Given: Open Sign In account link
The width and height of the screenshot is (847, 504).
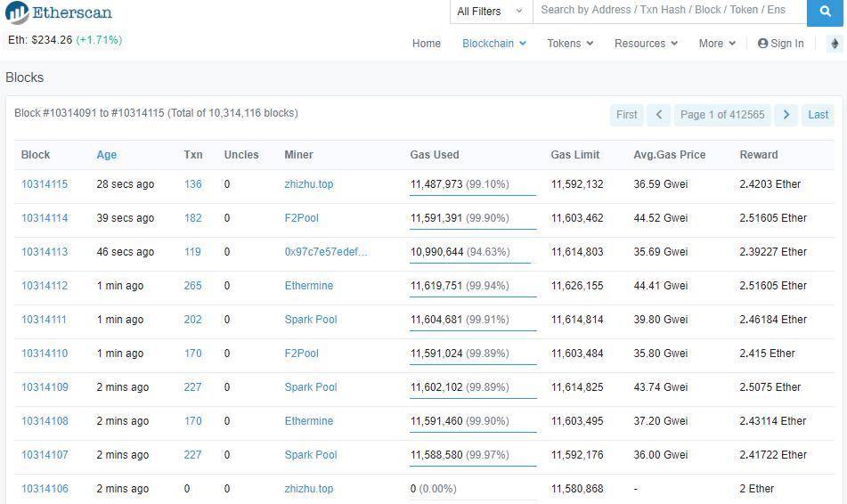Looking at the screenshot, I should point(780,44).
